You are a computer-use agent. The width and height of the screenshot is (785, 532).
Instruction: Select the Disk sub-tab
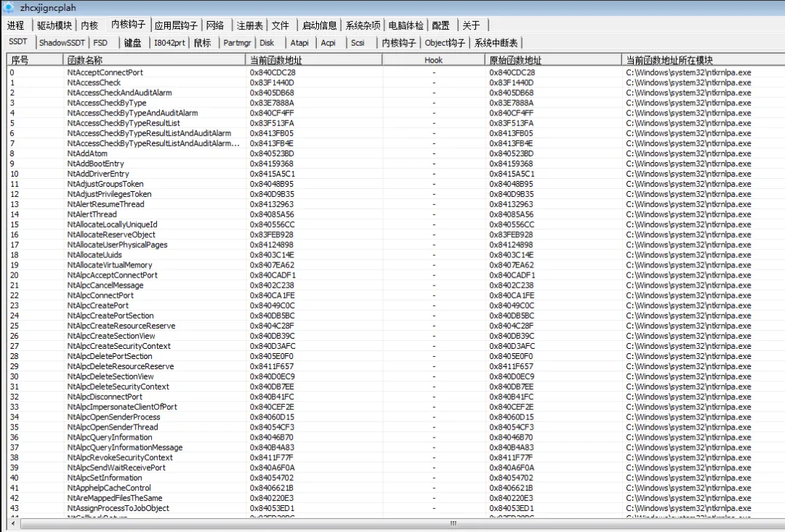click(x=267, y=43)
